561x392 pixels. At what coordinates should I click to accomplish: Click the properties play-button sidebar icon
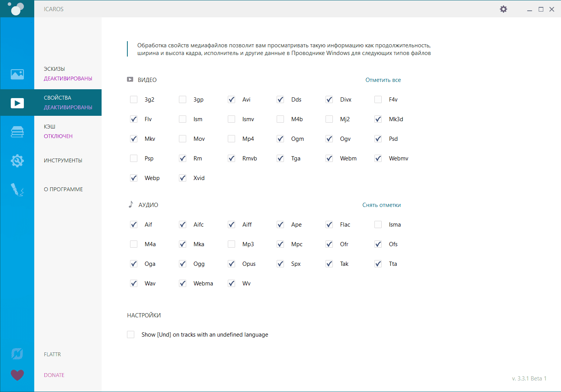point(17,103)
